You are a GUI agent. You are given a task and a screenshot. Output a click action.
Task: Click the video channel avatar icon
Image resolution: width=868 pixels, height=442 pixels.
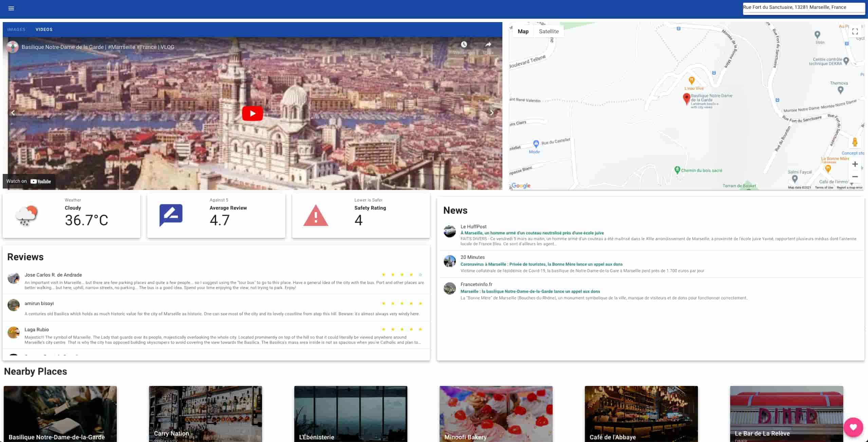pos(13,47)
